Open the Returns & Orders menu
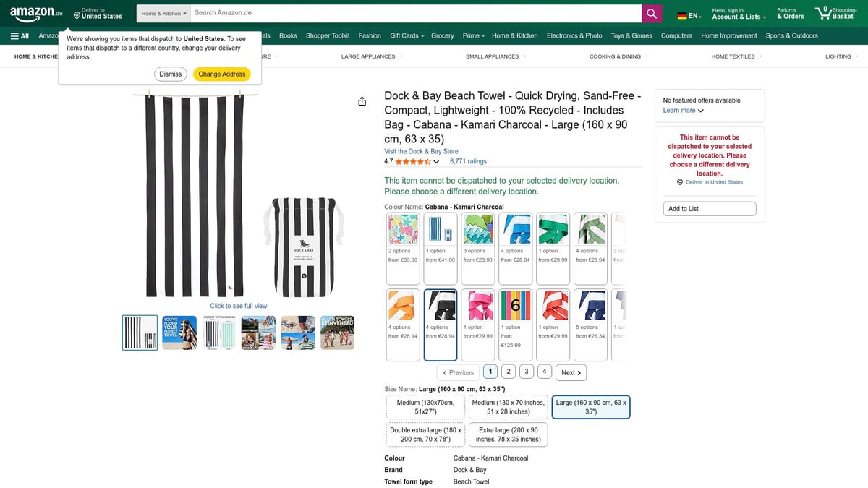The image size is (868, 488). pyautogui.click(x=789, y=13)
